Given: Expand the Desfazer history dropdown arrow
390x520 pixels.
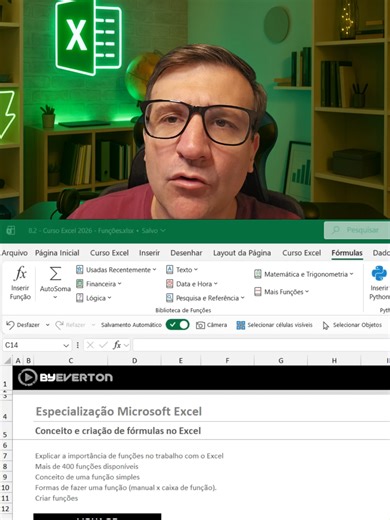Looking at the screenshot, I should click(x=48, y=325).
